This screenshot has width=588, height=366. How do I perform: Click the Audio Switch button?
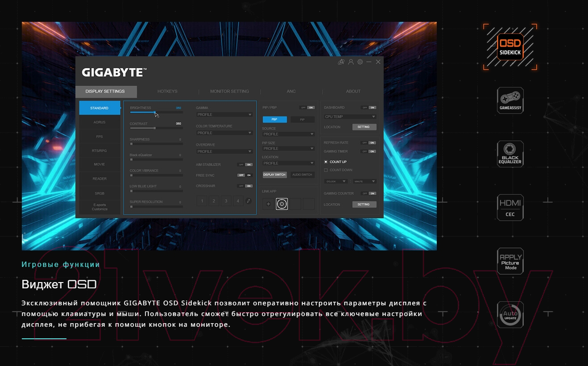(302, 175)
